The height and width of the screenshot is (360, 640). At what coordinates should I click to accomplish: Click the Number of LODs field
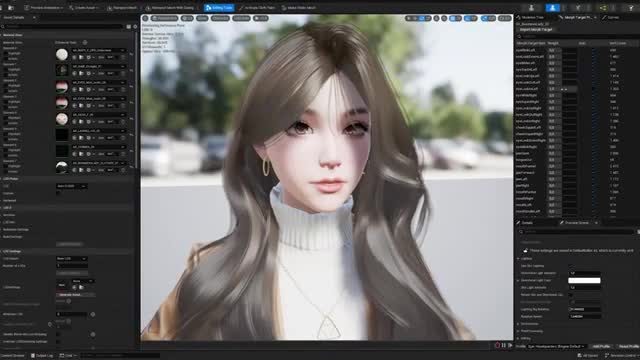tap(71, 266)
